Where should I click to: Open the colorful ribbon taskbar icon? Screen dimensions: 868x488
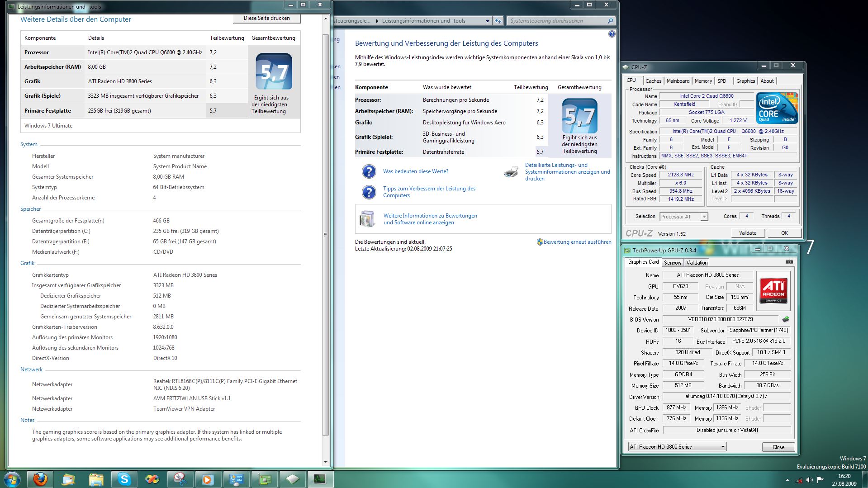coord(152,479)
